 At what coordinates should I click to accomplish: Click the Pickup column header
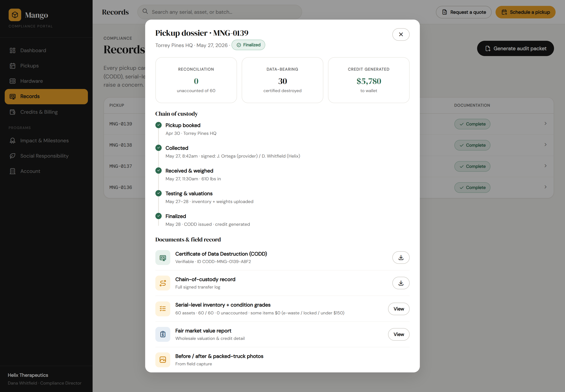(117, 105)
